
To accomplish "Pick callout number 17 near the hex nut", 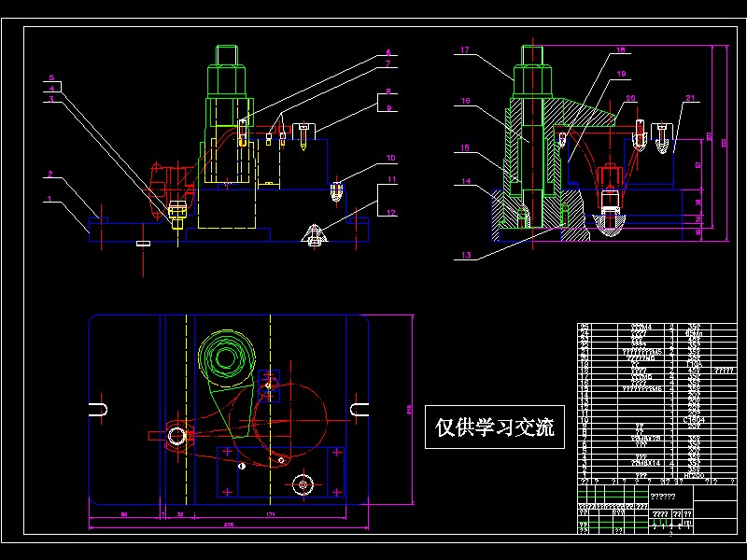I will click(465, 49).
